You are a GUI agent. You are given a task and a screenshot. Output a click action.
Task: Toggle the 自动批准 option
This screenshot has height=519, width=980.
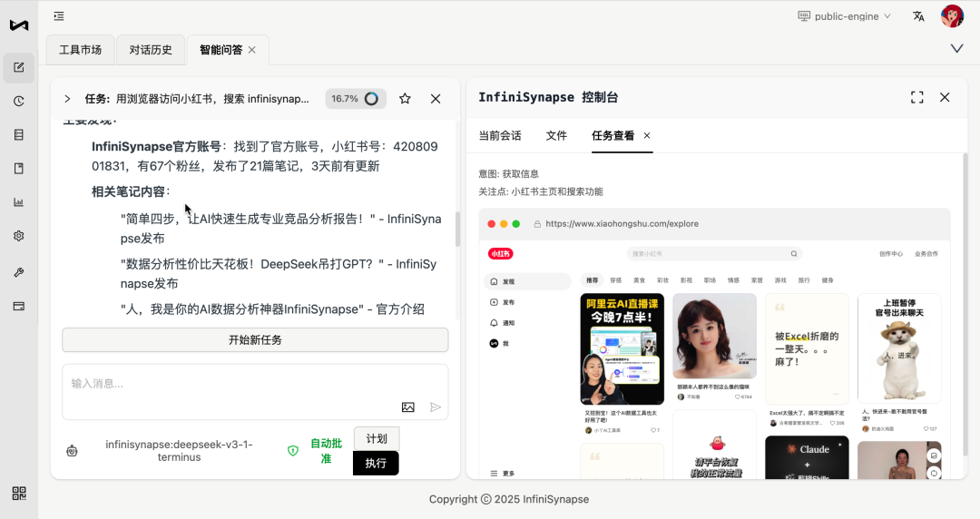[327, 451]
